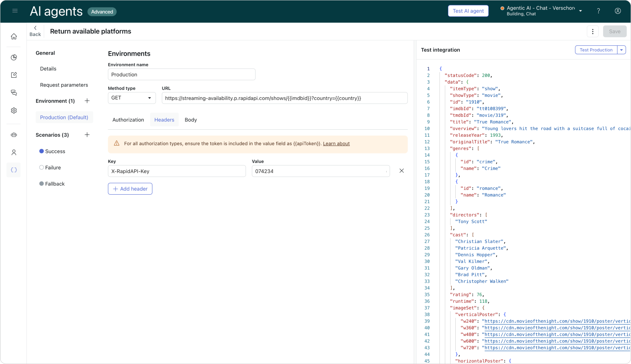Click the help question mark icon
Image resolution: width=631 pixels, height=364 pixels.
click(x=598, y=11)
